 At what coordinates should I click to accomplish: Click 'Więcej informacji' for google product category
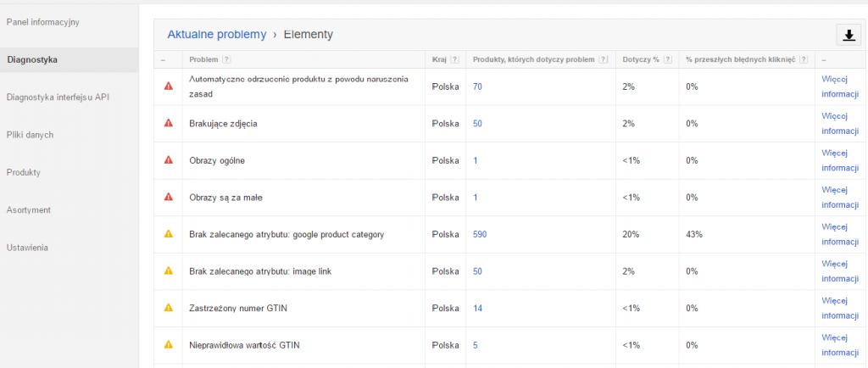point(840,235)
